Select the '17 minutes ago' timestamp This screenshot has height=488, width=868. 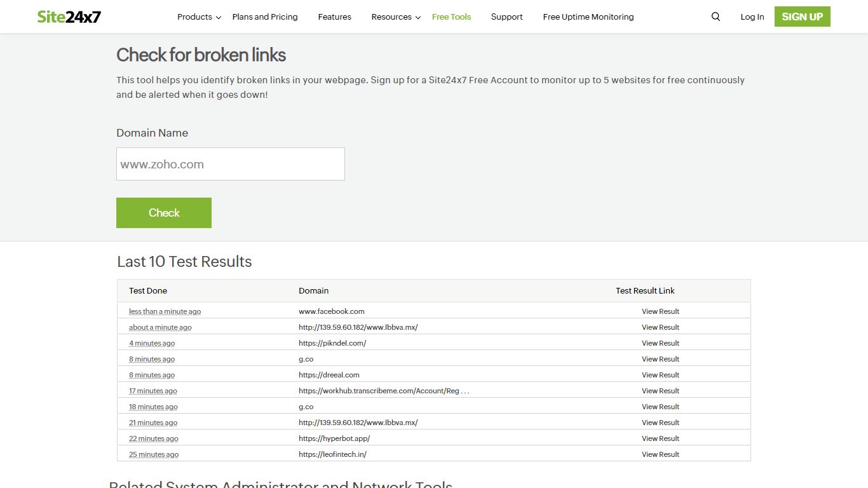pyautogui.click(x=153, y=391)
